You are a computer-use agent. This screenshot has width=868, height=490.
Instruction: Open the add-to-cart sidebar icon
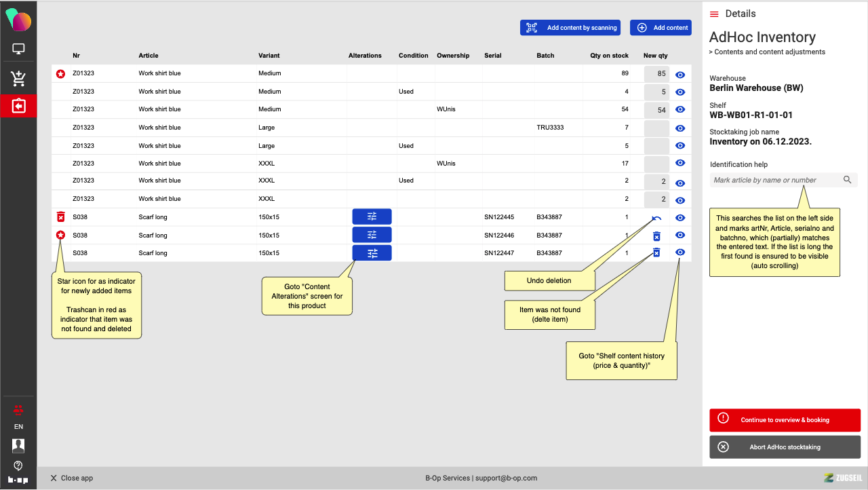tap(18, 79)
